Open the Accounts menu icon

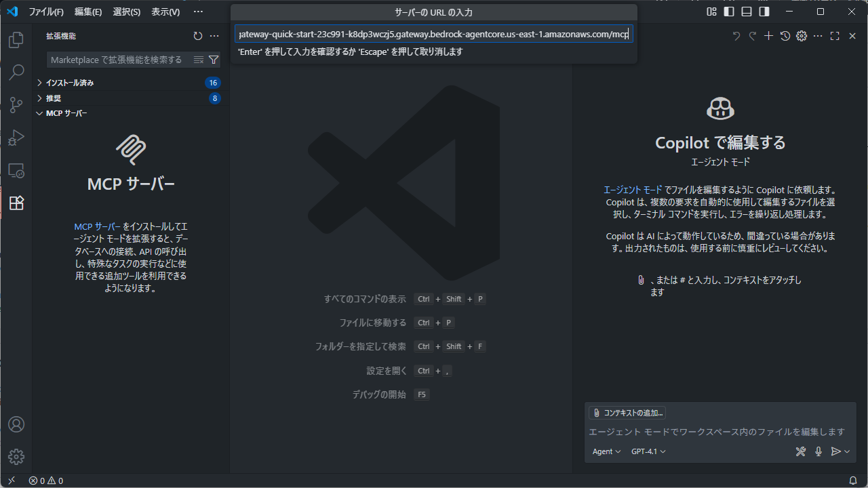16,424
